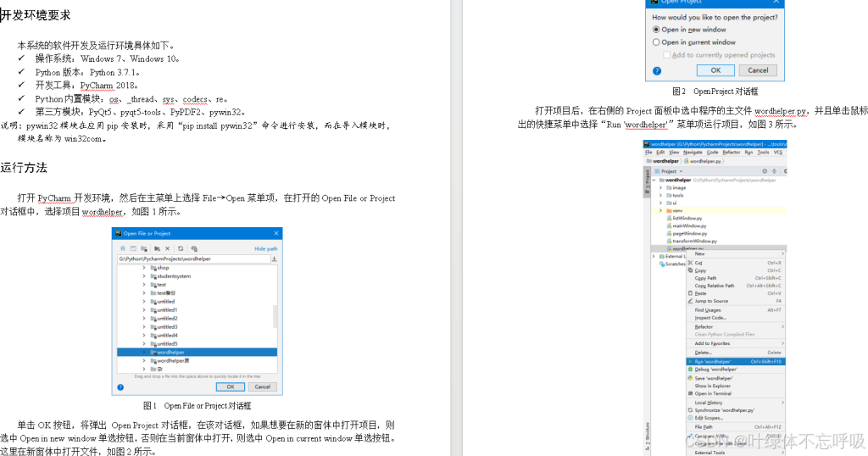Click Copy icon in context menu
Screen dimensions: 868x456
pos(690,270)
